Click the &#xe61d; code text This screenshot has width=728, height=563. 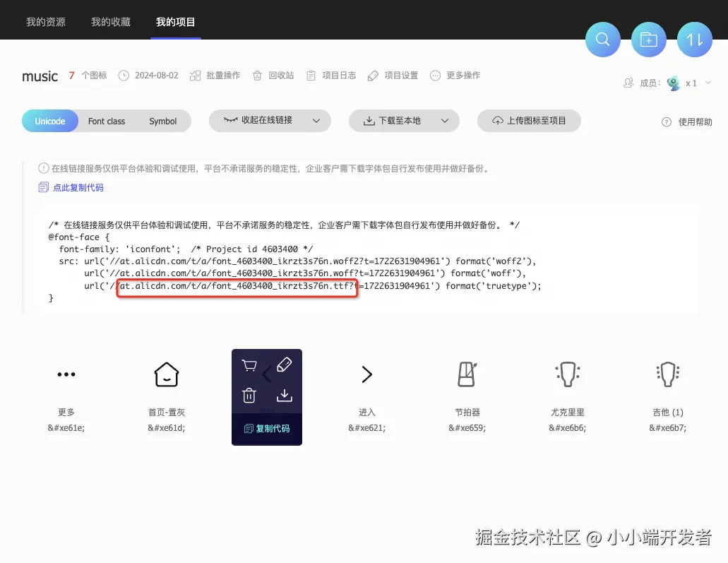point(167,428)
